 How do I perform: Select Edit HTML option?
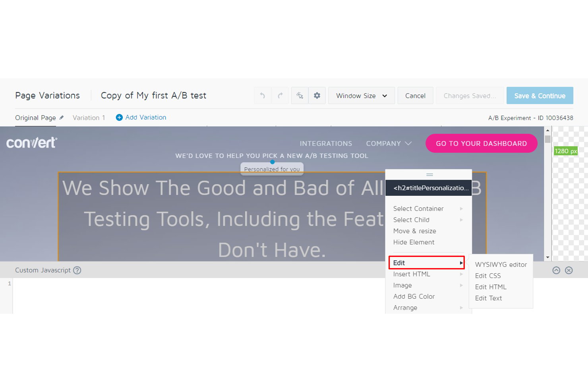click(491, 287)
